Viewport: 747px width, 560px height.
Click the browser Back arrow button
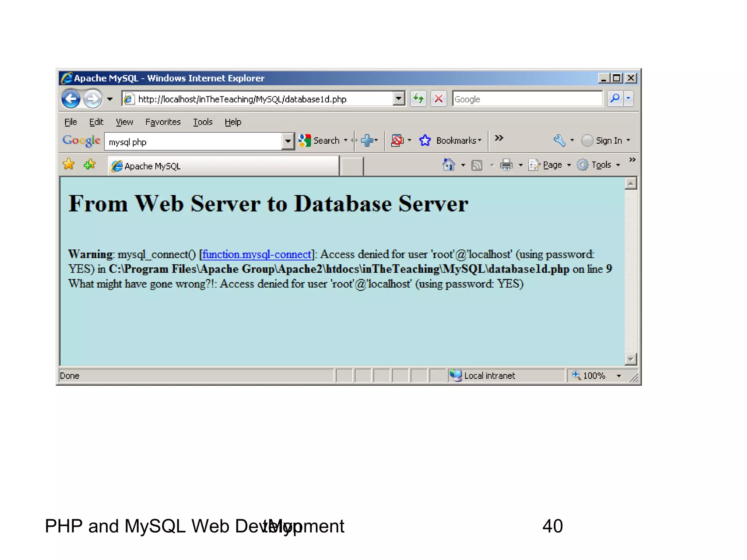71,99
